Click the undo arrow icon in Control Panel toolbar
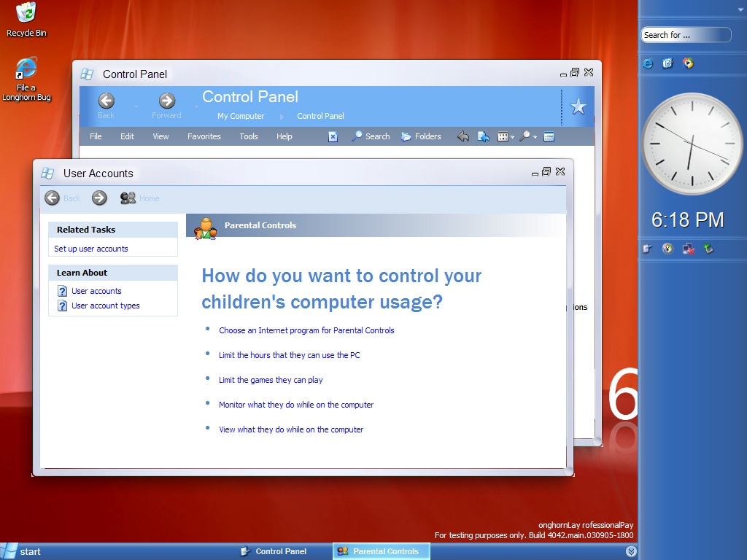Image resolution: width=747 pixels, height=560 pixels. pos(463,136)
